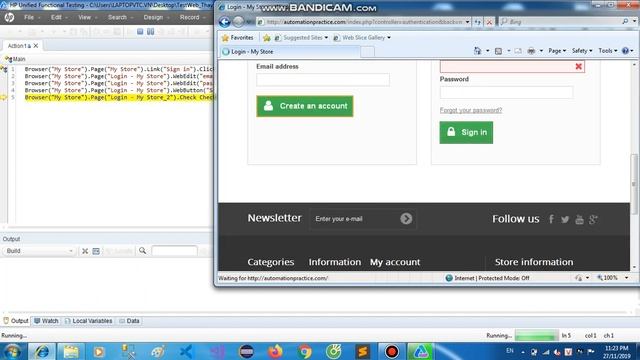Click the refresh icon in IE address bar

pos(478,22)
